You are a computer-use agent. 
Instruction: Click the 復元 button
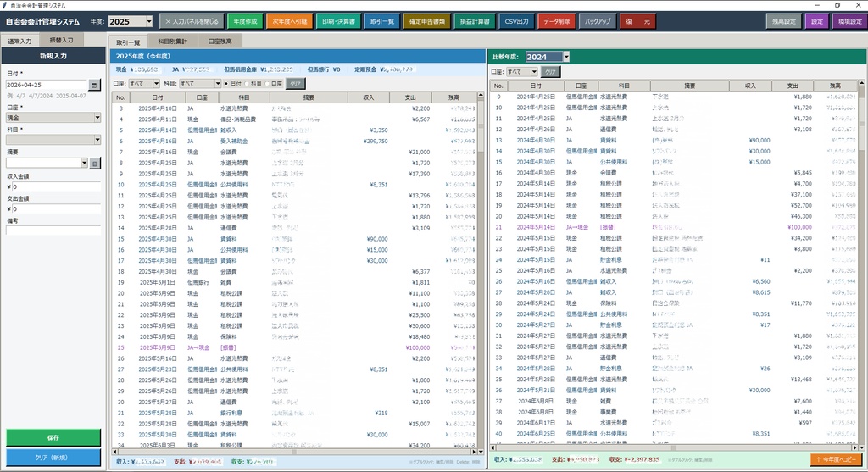pos(637,21)
